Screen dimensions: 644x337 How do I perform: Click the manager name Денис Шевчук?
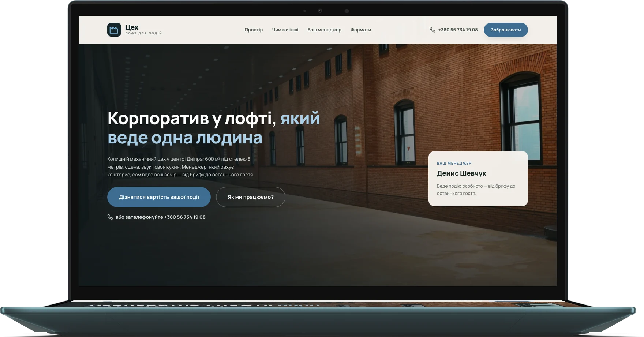(461, 173)
